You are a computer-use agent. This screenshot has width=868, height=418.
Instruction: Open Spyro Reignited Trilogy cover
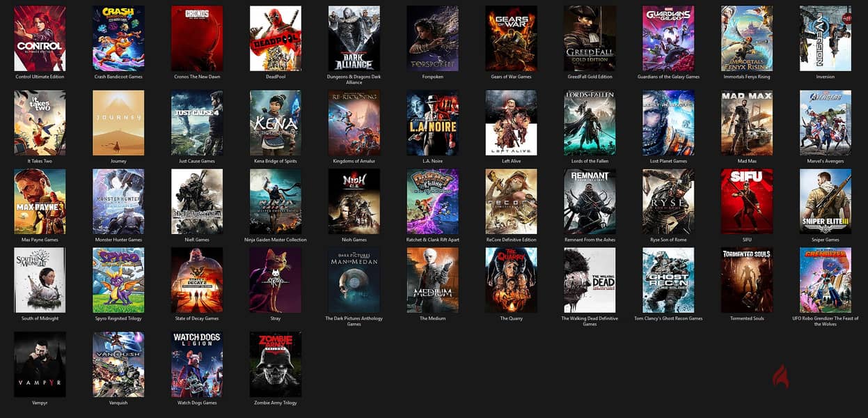[118, 280]
